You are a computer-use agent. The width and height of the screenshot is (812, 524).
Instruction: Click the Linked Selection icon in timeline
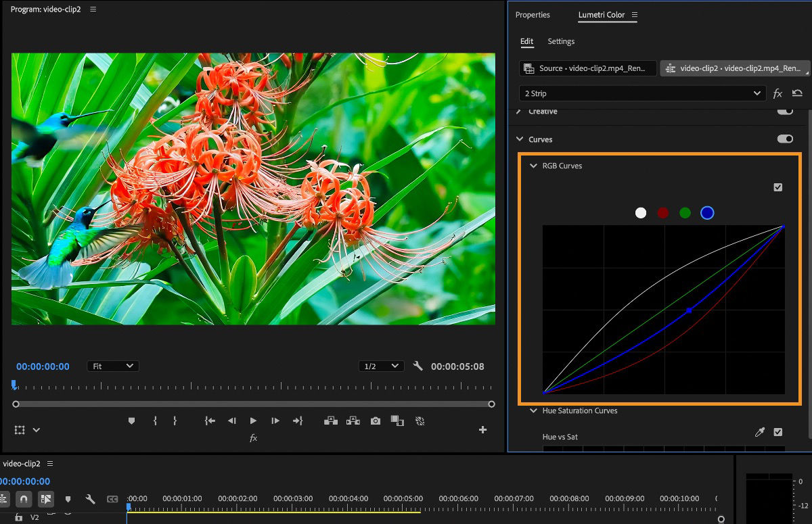pos(45,499)
